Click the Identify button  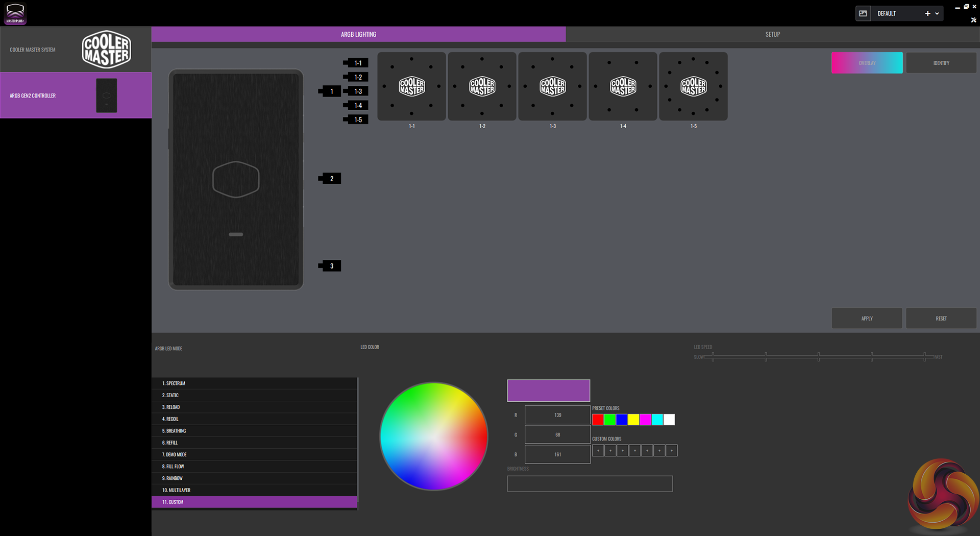click(x=941, y=63)
